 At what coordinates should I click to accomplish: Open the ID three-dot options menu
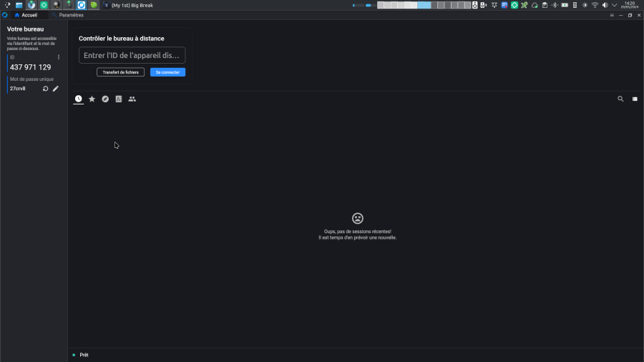point(59,57)
